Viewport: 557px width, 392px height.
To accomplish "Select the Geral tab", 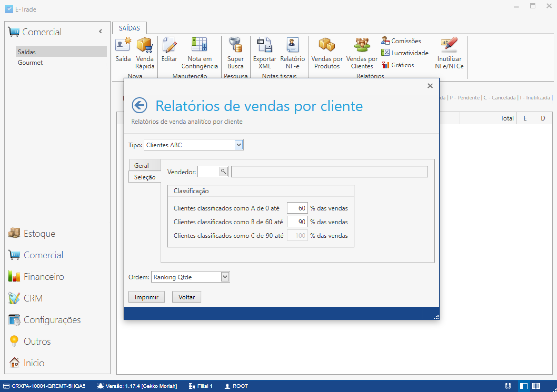I will (142, 165).
